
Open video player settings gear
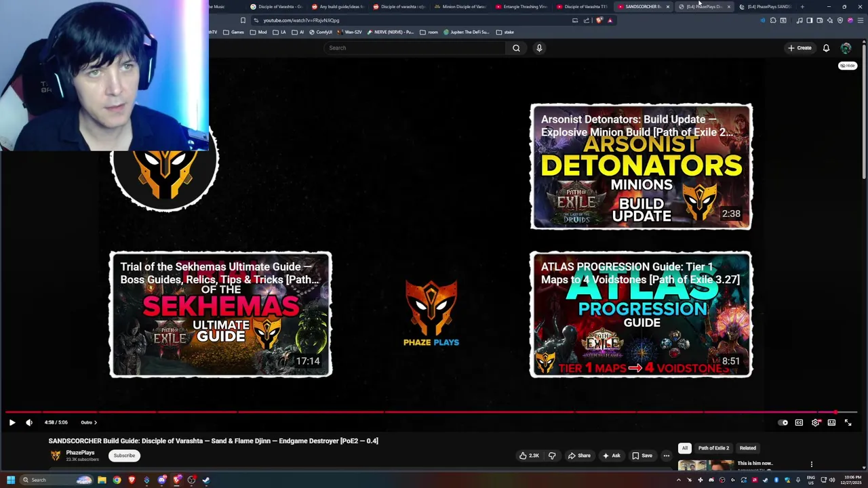tap(815, 422)
